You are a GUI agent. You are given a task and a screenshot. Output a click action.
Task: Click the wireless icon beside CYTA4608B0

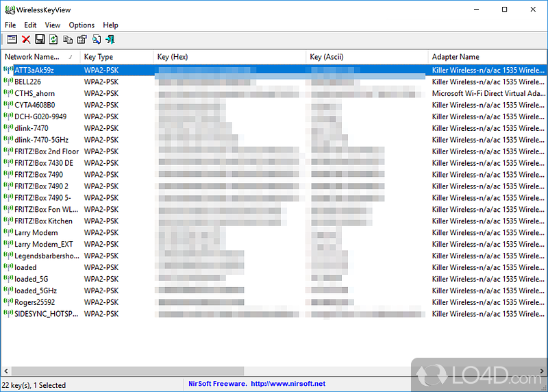[8, 104]
